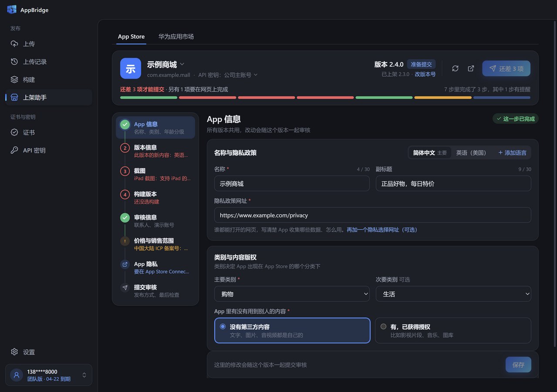Click step 4 circle for 构建版本
This screenshot has height=392, width=557.
(125, 194)
